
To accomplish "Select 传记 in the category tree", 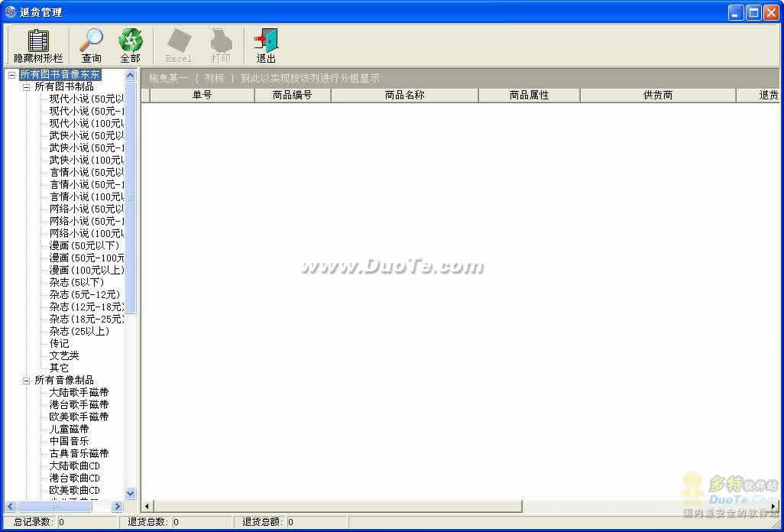I will tap(60, 343).
